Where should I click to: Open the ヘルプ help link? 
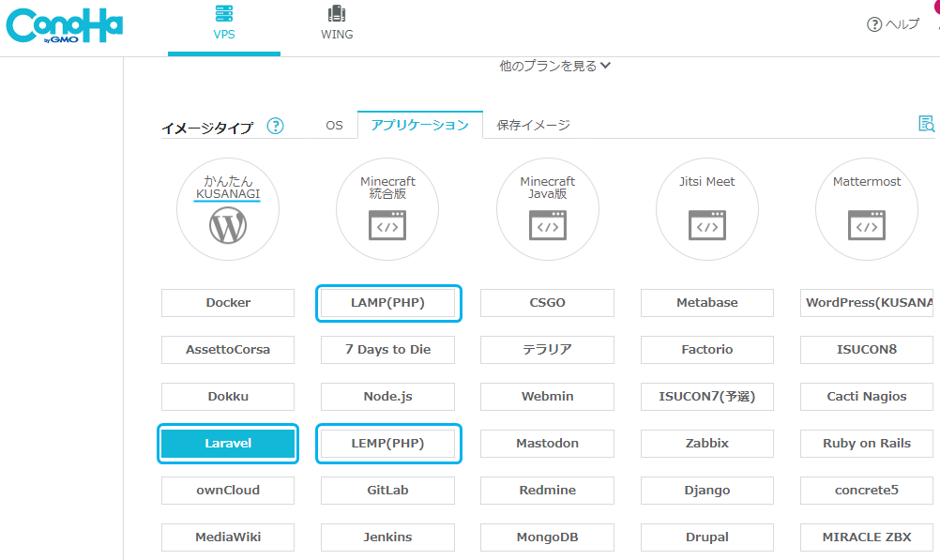click(x=893, y=24)
